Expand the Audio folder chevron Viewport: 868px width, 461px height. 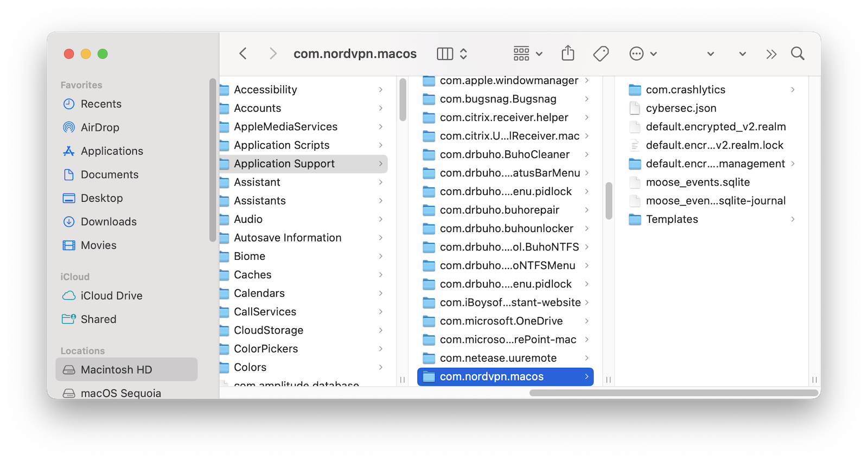(x=380, y=219)
